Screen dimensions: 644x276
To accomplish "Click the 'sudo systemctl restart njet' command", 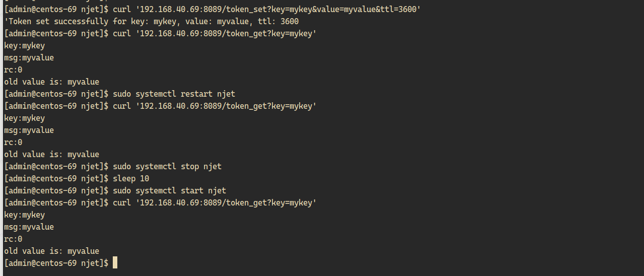I will pos(174,94).
